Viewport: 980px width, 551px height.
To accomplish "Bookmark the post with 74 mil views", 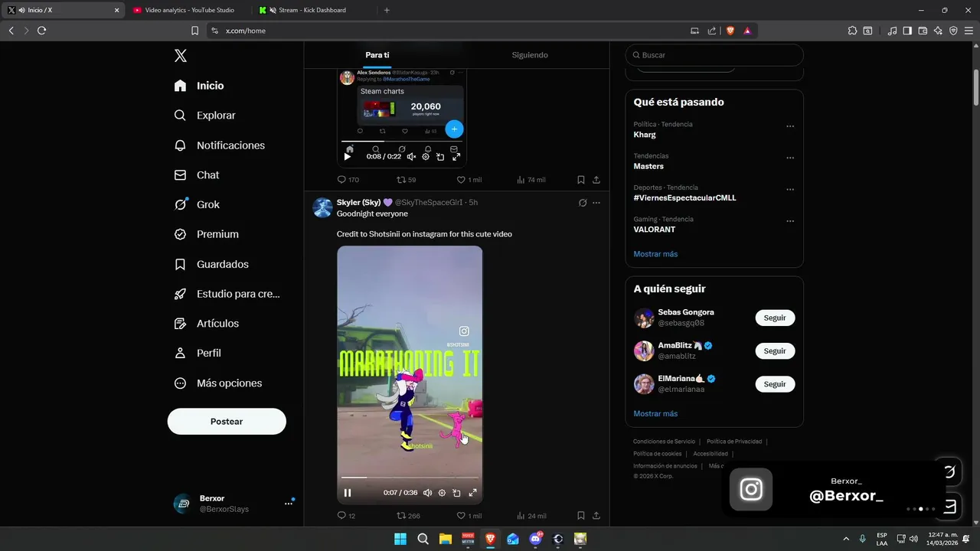I will pyautogui.click(x=581, y=180).
